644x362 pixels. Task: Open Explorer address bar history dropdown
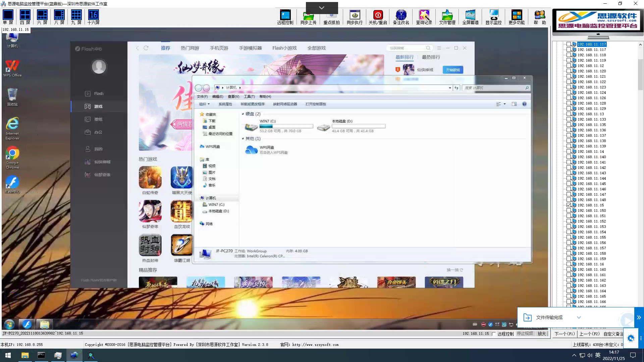click(450, 88)
